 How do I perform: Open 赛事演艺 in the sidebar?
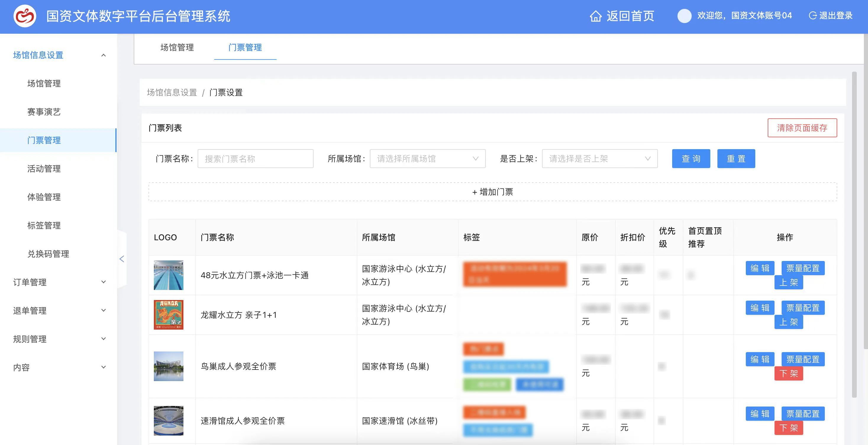[x=44, y=112]
